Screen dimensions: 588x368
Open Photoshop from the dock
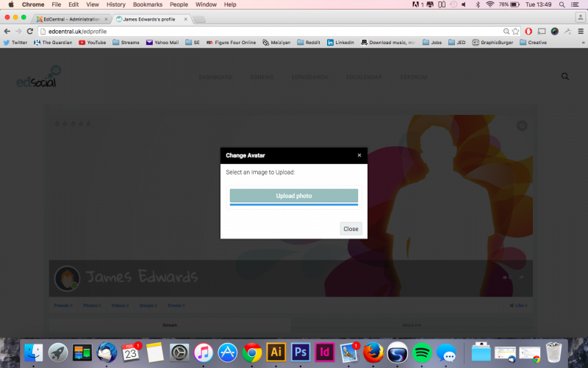[x=300, y=352]
